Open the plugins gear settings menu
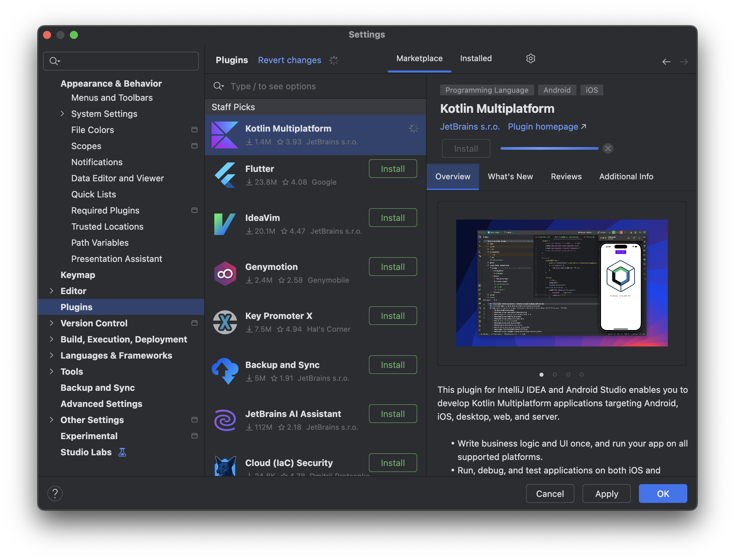 point(530,58)
